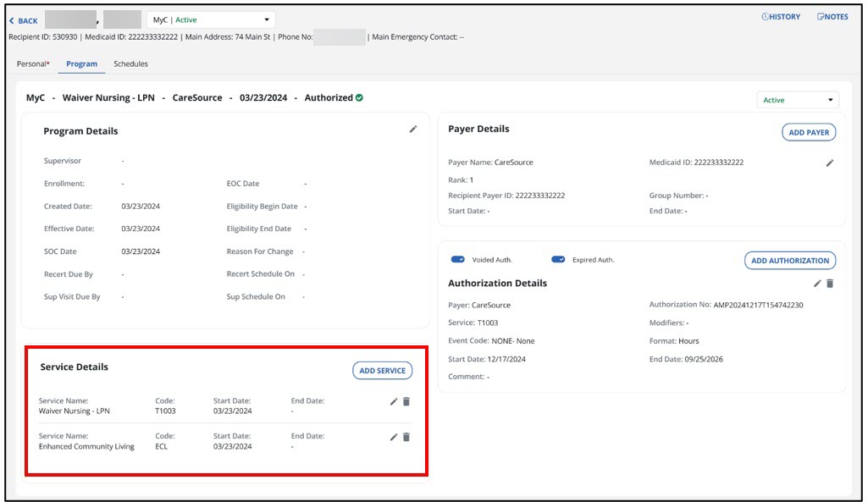868x502 pixels.
Task: Edit Payer Details Medicaid ID pencil icon
Action: 830,163
